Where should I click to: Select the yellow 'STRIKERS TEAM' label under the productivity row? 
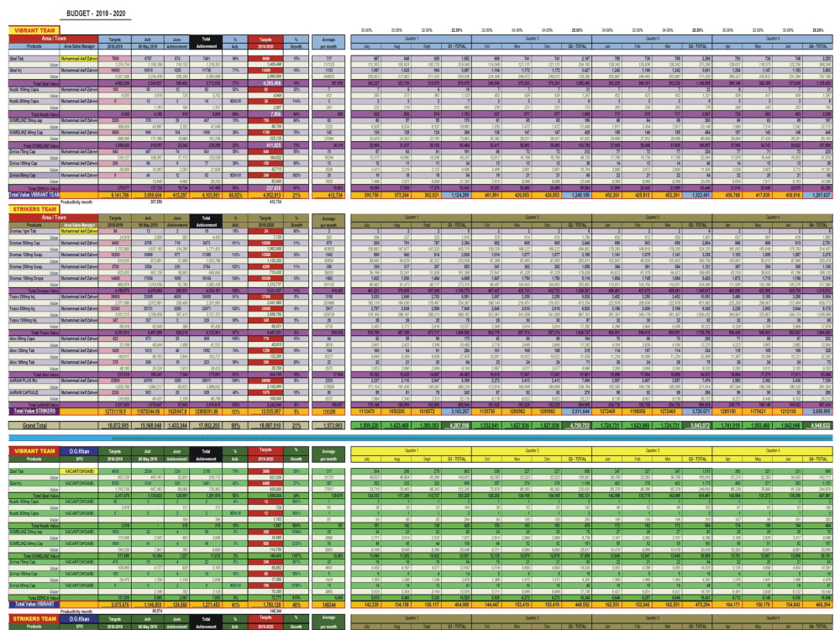(x=34, y=209)
